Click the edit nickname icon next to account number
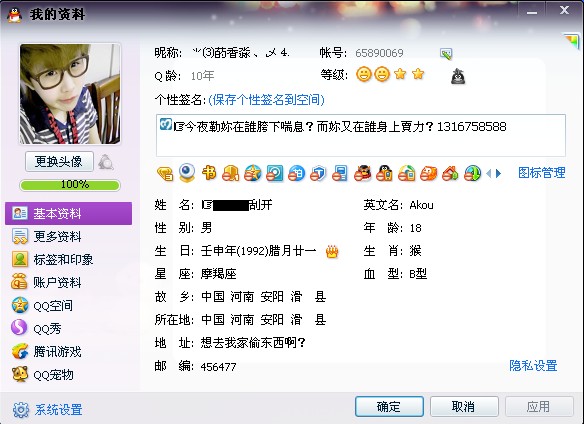Screen dimensions: 584x424 446,54
